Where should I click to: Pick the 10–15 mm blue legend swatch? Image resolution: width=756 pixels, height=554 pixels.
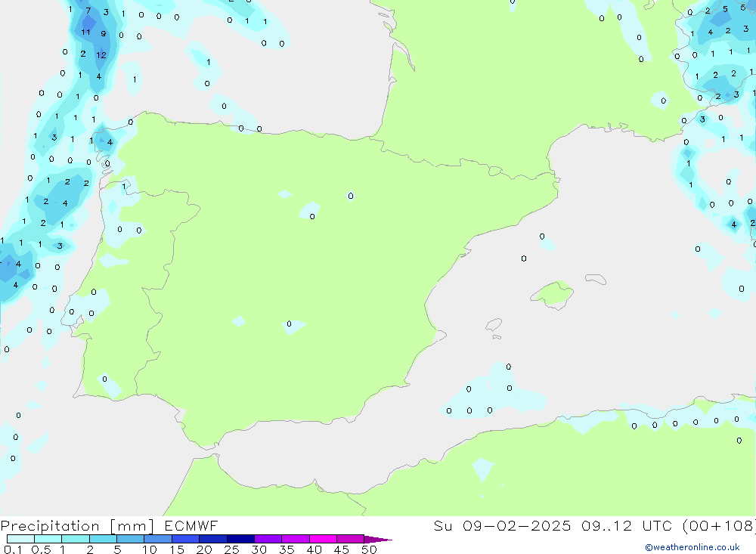point(158,539)
